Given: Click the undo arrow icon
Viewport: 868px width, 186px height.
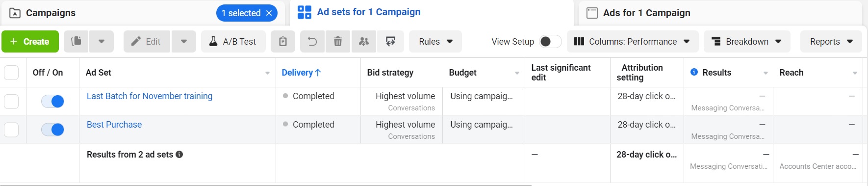Looking at the screenshot, I should [x=312, y=42].
